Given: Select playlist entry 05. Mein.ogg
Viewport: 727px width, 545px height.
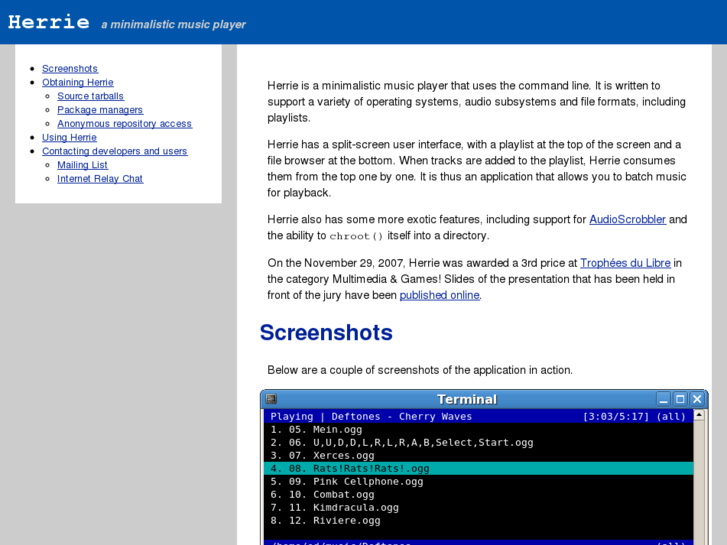Looking at the screenshot, I should coord(478,430).
